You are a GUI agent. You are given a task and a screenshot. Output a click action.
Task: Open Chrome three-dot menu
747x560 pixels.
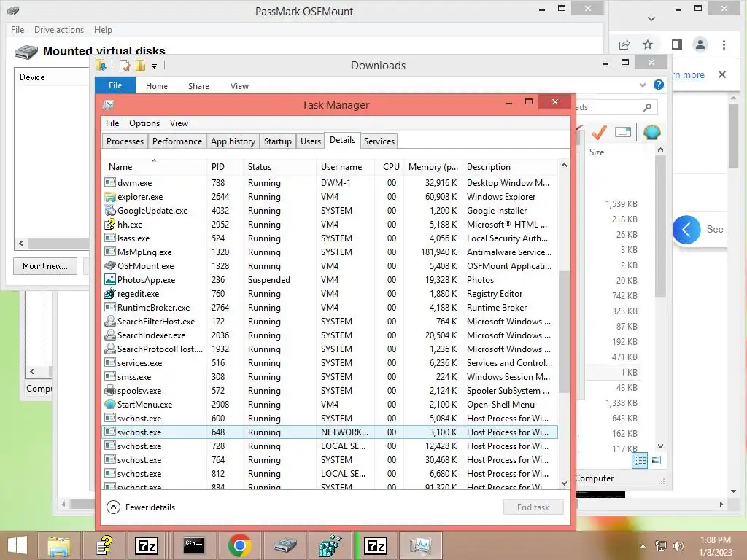[x=724, y=44]
